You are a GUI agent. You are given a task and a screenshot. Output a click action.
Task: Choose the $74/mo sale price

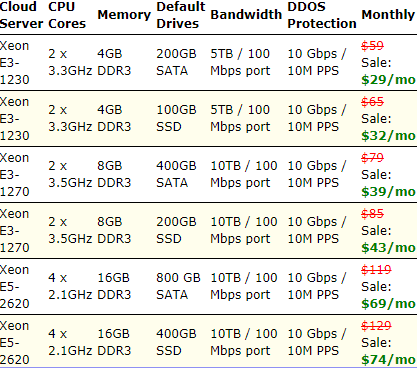(388, 360)
